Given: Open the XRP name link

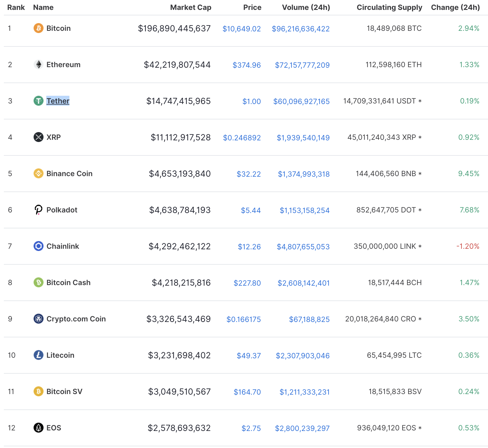Looking at the screenshot, I should 53,137.
